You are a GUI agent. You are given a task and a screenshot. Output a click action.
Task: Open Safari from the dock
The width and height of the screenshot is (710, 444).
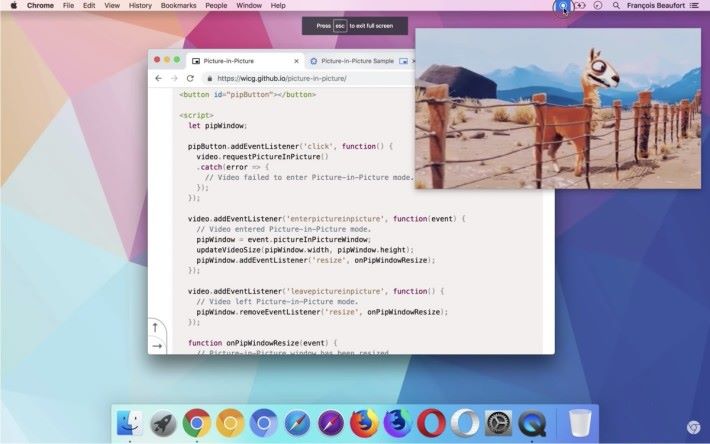(297, 423)
